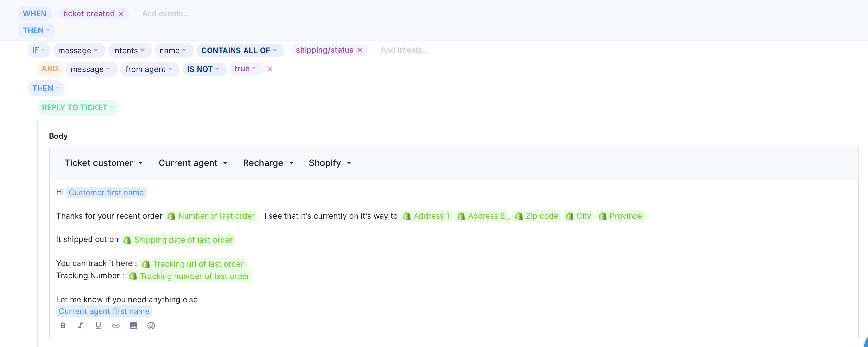Select the City variable
Viewport: 868px width, 347px height.
pos(578,216)
